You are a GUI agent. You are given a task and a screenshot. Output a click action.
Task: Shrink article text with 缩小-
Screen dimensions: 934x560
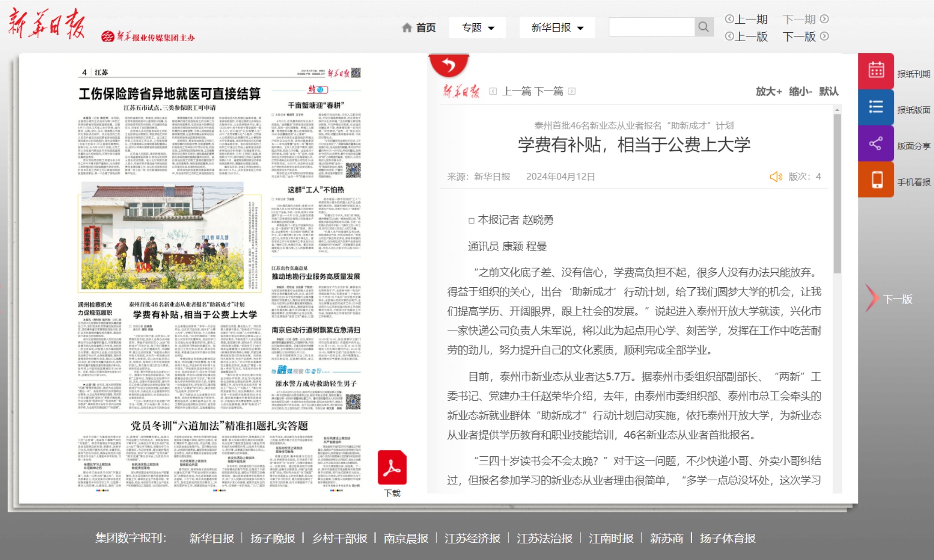(x=800, y=92)
